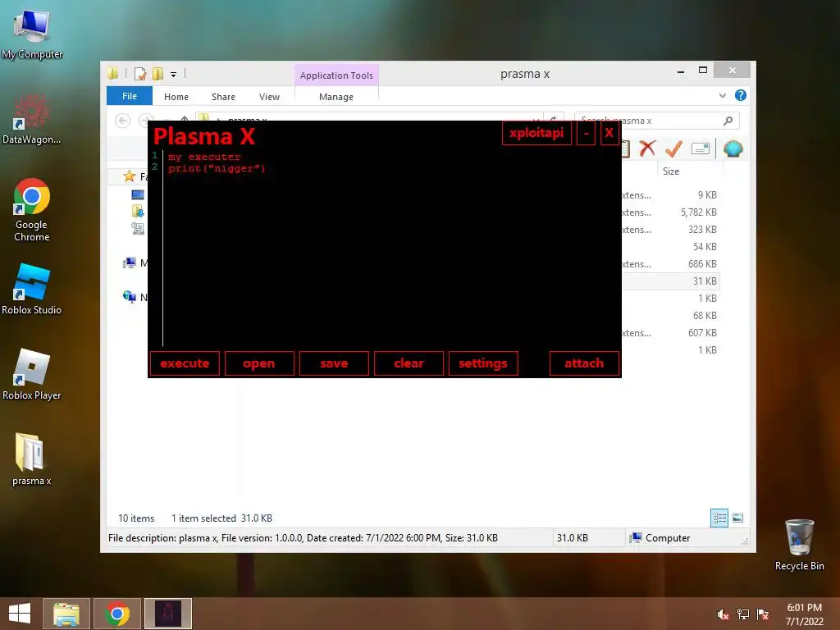840x630 pixels.
Task: Close Plasma X with the red X button
Action: coord(609,133)
